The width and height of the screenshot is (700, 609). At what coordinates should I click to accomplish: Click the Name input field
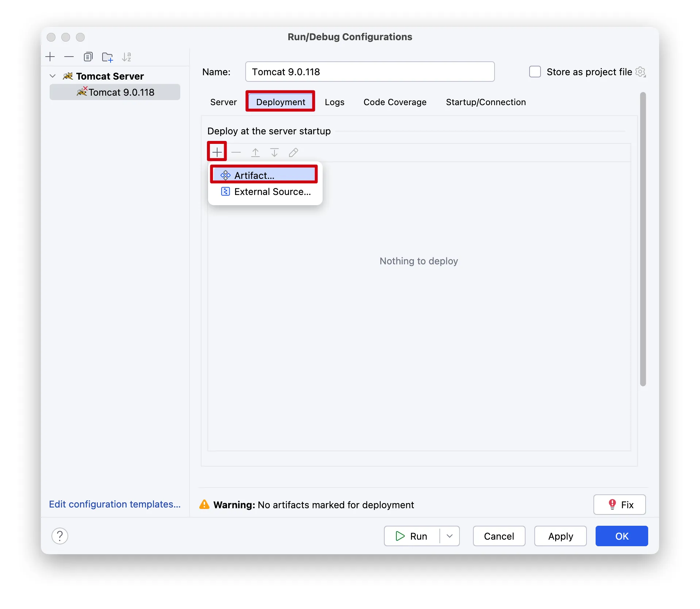(x=370, y=72)
